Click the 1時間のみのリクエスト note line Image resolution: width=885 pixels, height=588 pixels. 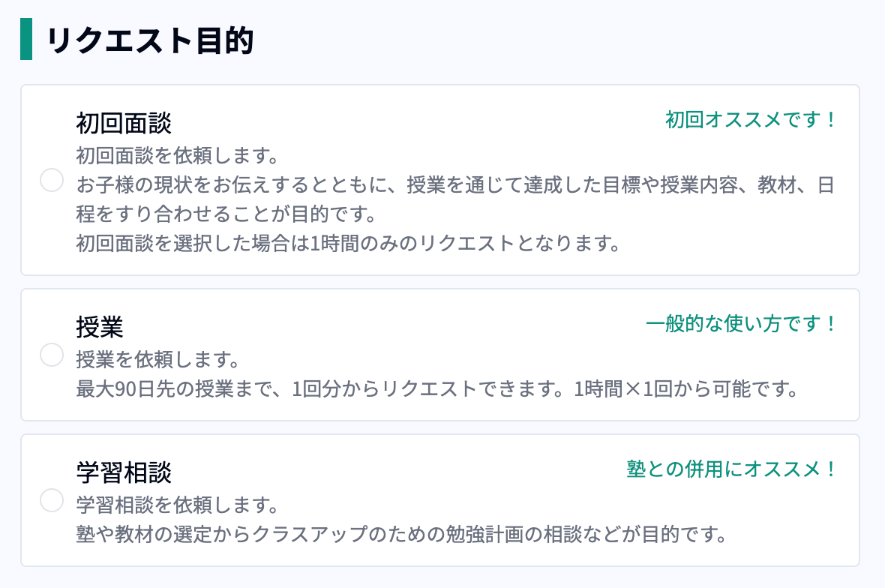[x=349, y=244]
